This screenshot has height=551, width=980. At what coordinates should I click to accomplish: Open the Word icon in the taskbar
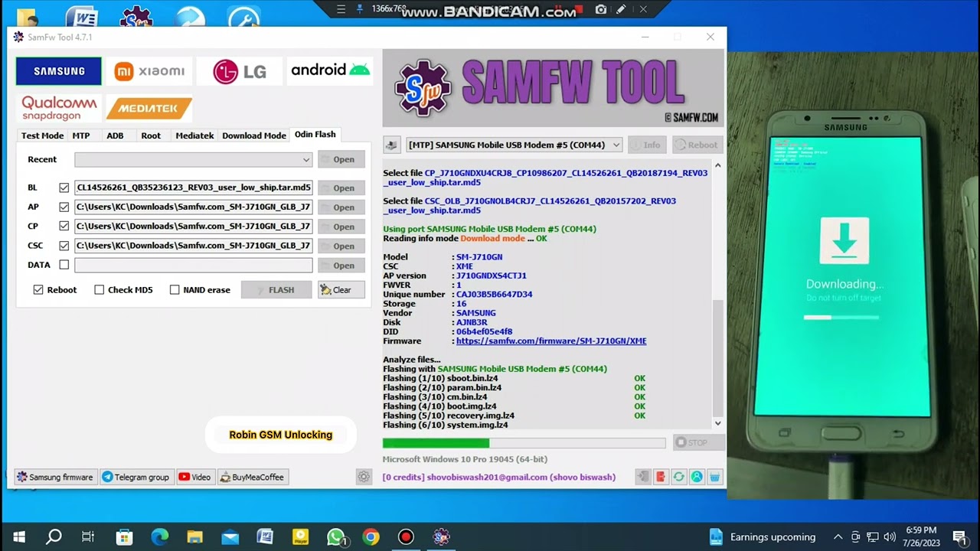tap(265, 537)
